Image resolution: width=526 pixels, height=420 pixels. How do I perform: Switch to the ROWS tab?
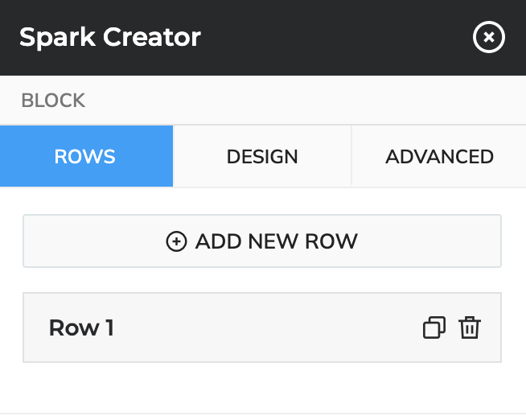tap(85, 156)
